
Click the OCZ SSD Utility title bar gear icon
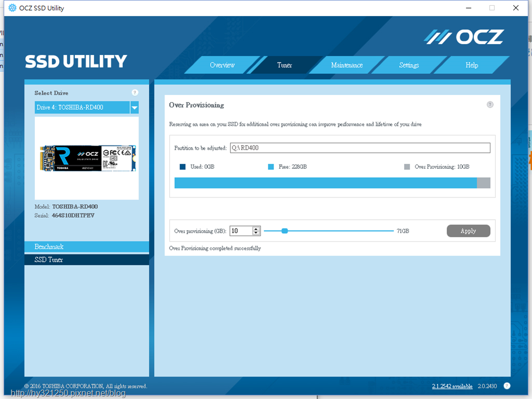[12, 8]
